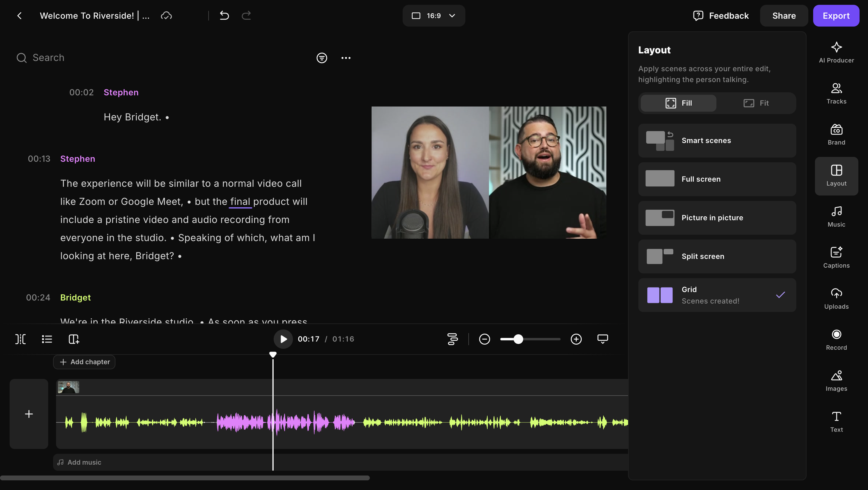Screen dimensions: 868x490
Task: Open the transcript filter icon
Action: pos(322,58)
